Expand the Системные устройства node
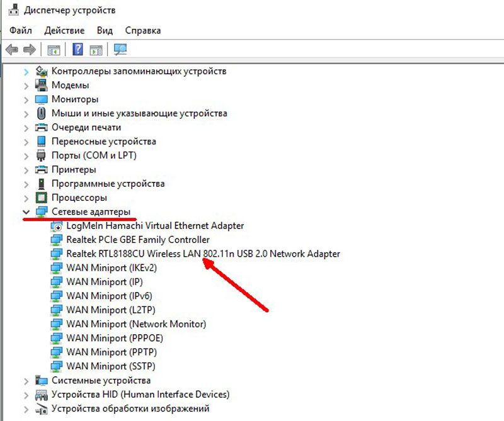Image resolution: width=504 pixels, height=421 pixels. tap(26, 381)
